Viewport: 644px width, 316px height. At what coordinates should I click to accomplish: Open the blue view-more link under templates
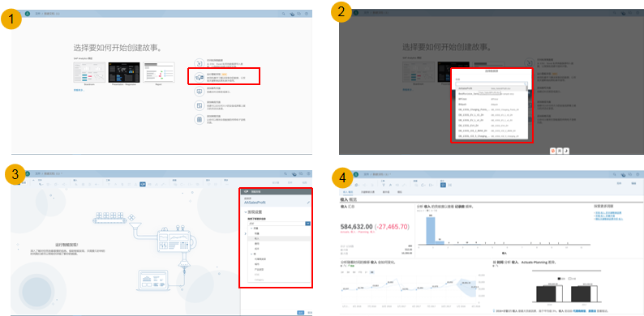79,89
